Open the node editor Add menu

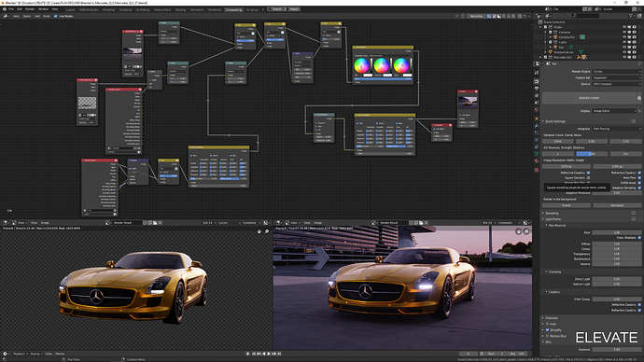[37, 16]
